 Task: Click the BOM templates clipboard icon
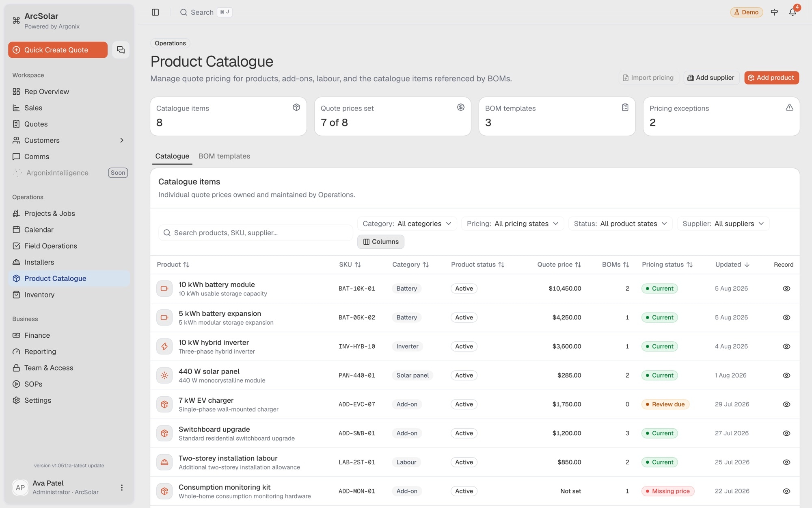tap(625, 107)
